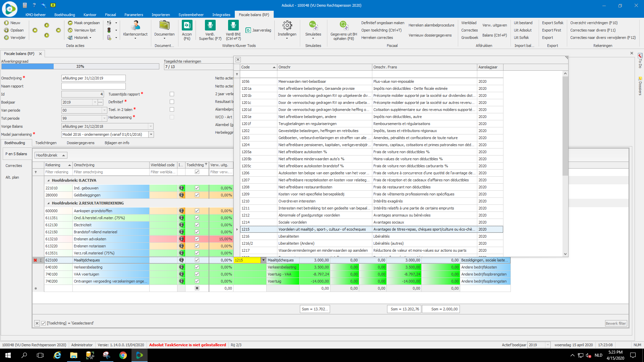
Task: Click the Simulaties icon
Action: click(x=313, y=26)
